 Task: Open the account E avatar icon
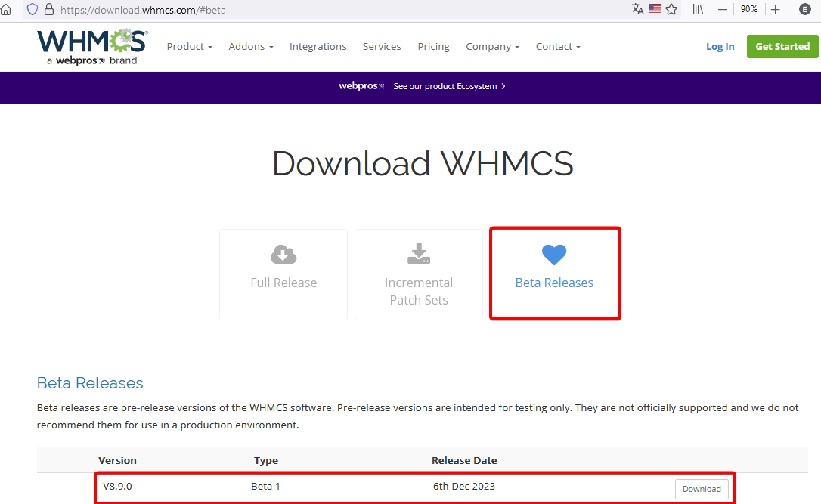coord(805,9)
